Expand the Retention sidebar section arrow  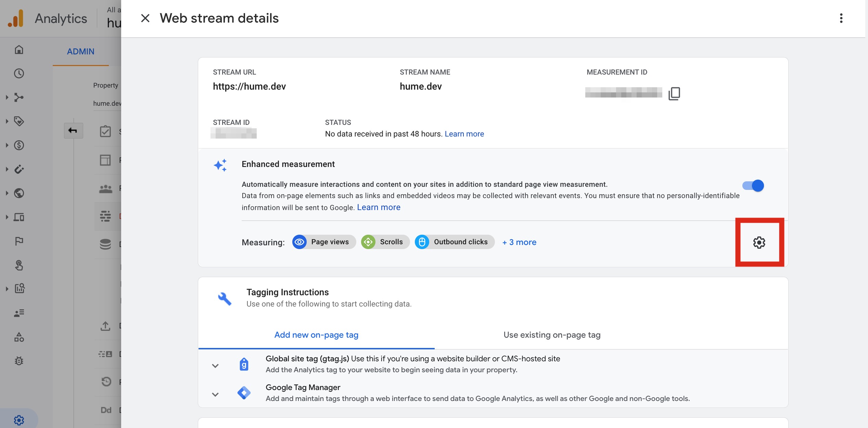pyautogui.click(x=7, y=169)
